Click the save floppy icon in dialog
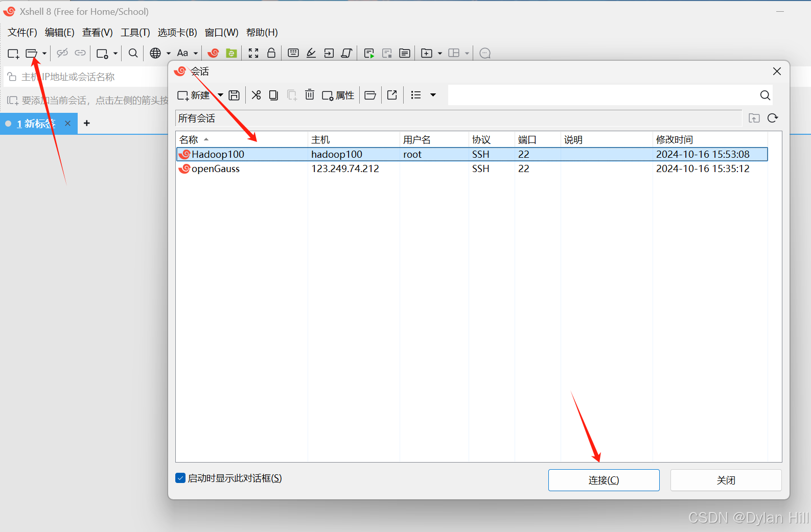 point(234,95)
